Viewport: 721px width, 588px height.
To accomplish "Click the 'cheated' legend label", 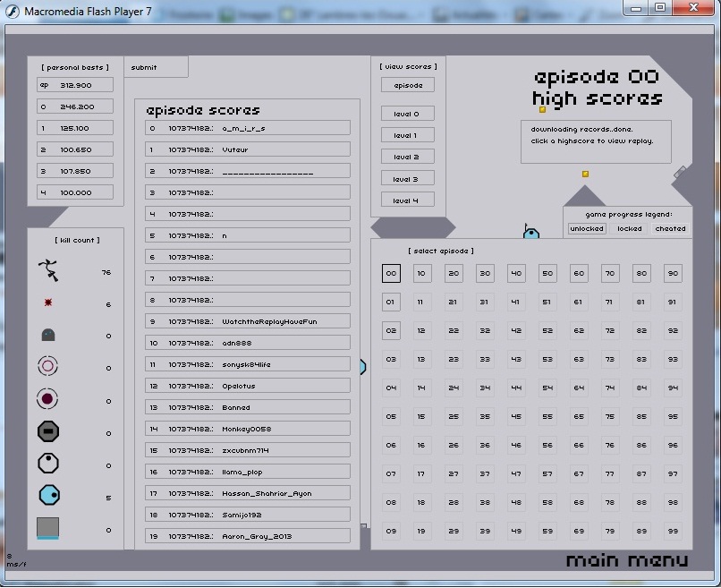I will [670, 229].
